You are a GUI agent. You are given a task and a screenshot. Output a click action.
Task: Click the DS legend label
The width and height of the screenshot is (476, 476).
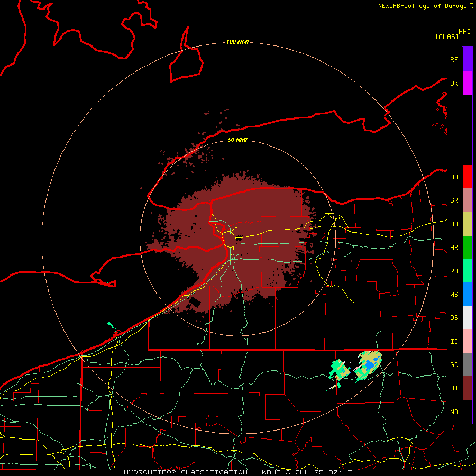click(454, 318)
